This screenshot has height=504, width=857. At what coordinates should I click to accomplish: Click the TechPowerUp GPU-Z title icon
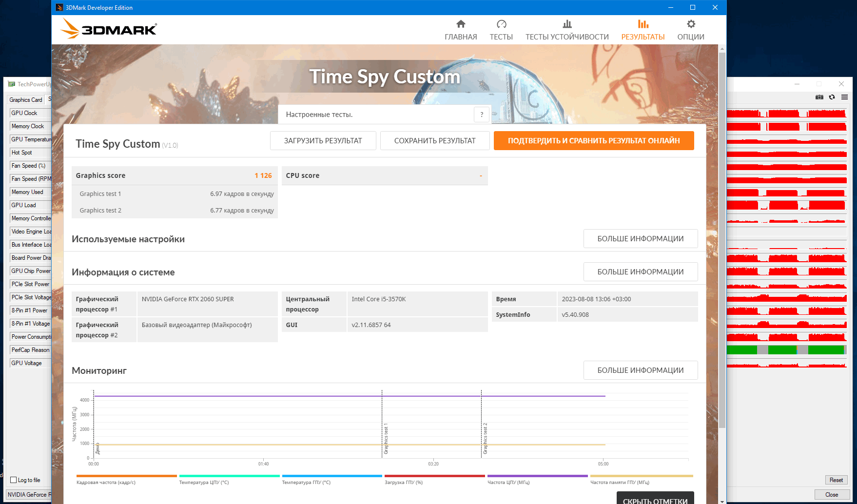click(11, 84)
